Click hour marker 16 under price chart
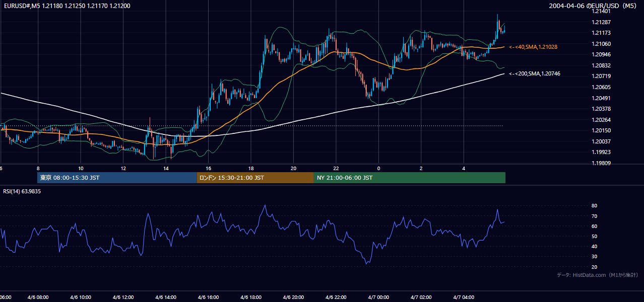Screen dimensions: 644x302 pyautogui.click(x=208, y=168)
